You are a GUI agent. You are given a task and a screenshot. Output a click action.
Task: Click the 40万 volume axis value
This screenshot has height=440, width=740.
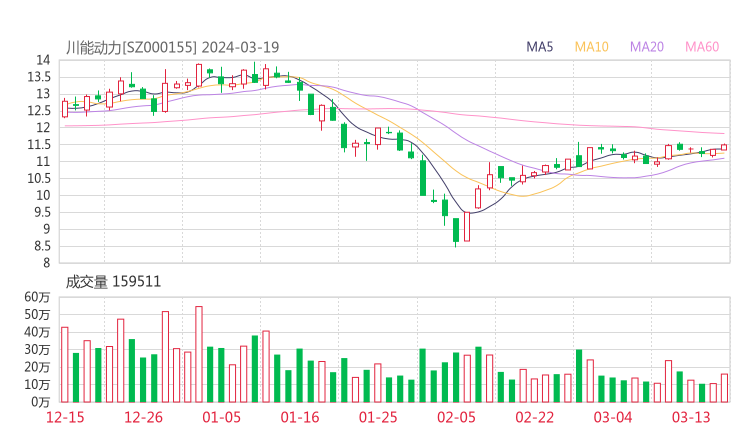pyautogui.click(x=37, y=332)
